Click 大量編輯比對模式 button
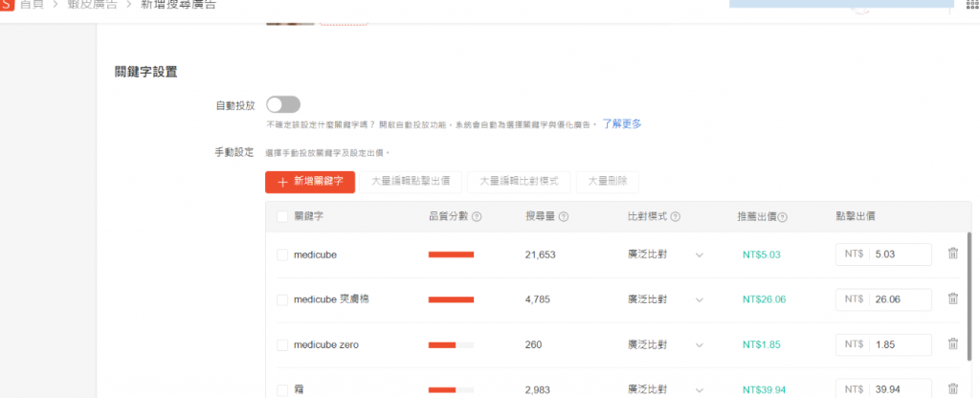The image size is (980, 398). 519,183
